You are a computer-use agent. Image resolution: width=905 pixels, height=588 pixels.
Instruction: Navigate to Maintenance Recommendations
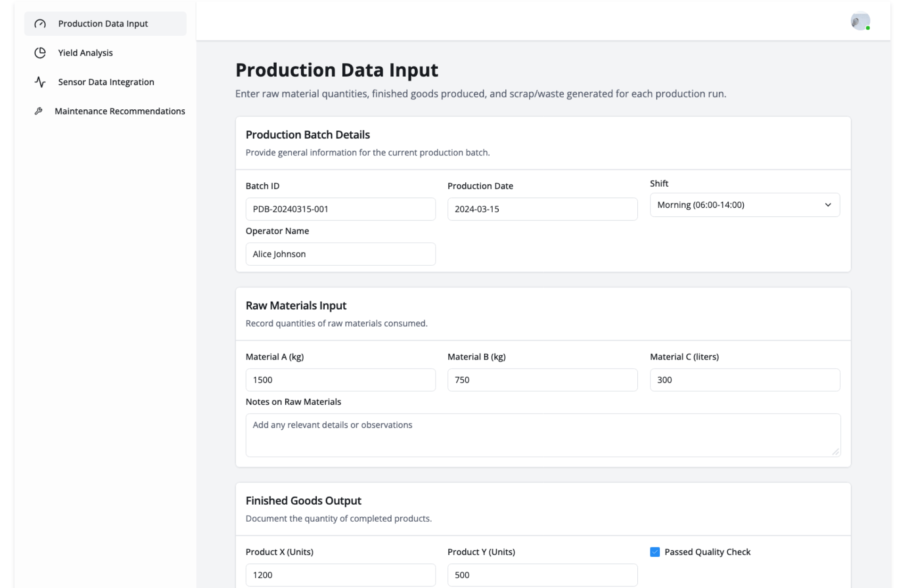(120, 111)
